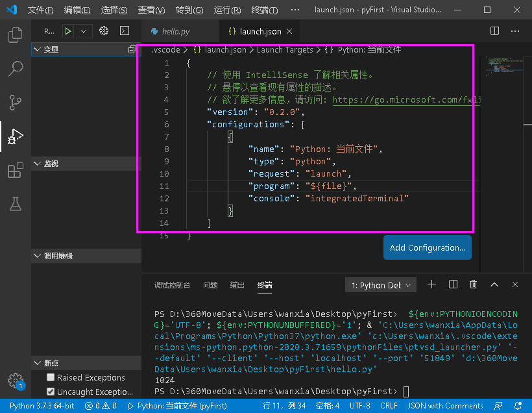Collapse the 变量 section in debug sidebar

click(37, 50)
